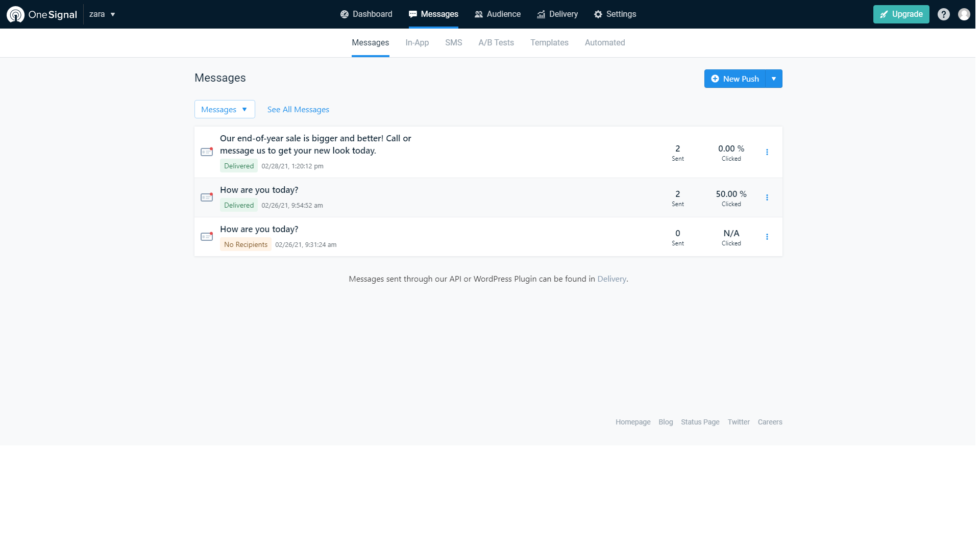Open 'How are you today?' No Recipients message
980x551 pixels.
[259, 229]
